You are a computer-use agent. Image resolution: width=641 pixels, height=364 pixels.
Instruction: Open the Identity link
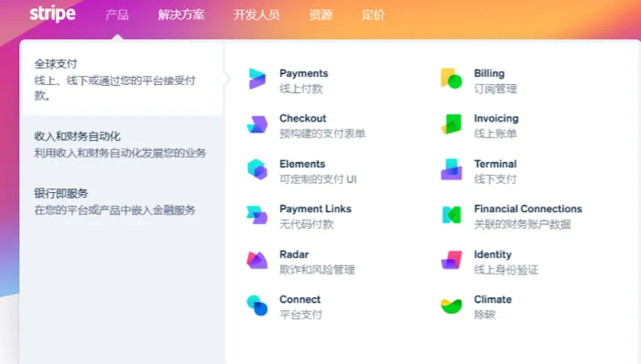pyautogui.click(x=493, y=254)
